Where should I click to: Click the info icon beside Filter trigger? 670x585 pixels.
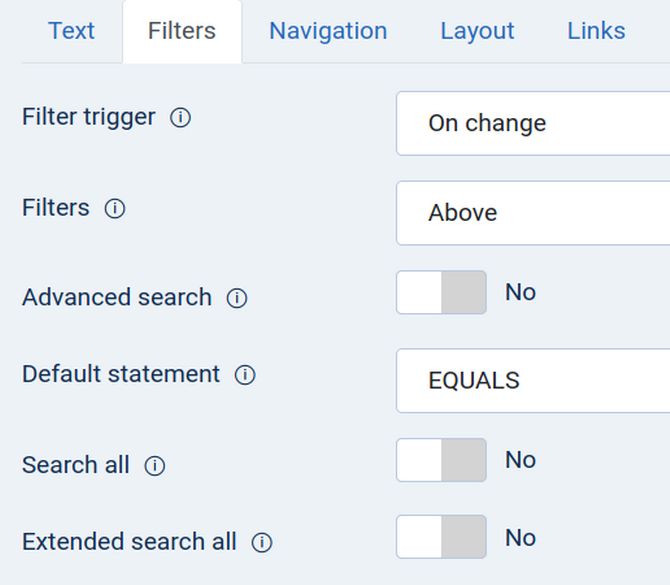coord(180,118)
